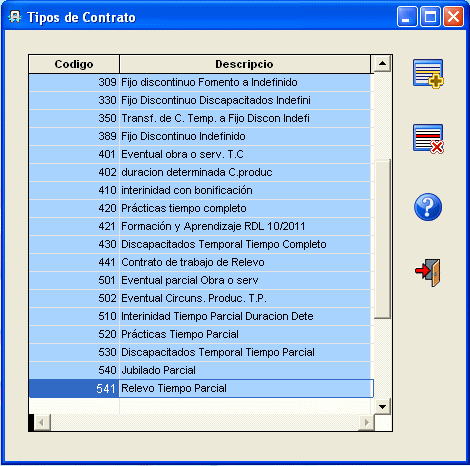Click the vertical scrollbar down arrow

[382, 406]
